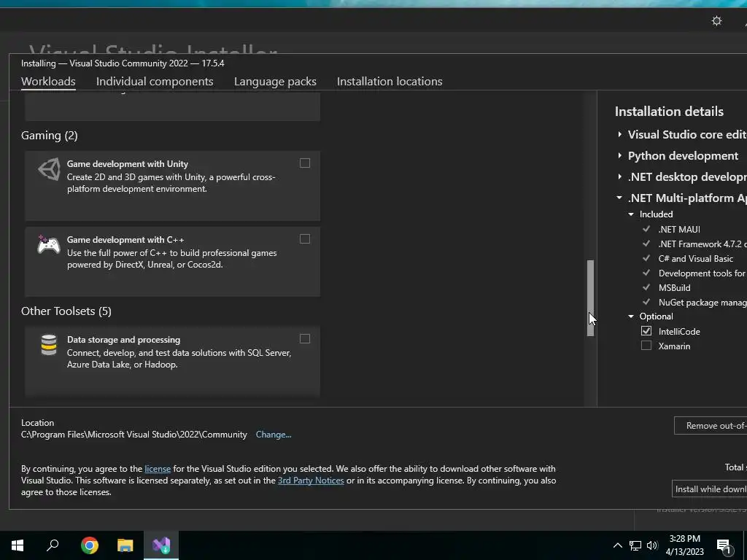Open taskbar search magnifier

pyautogui.click(x=53, y=545)
